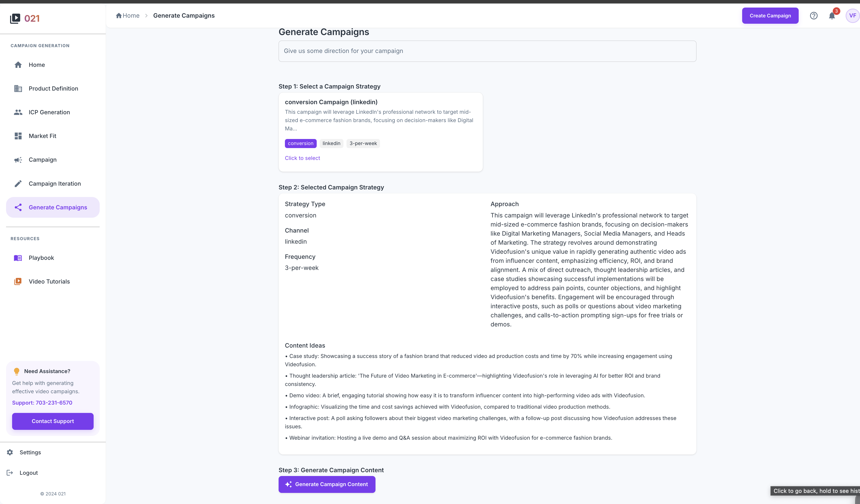Open Campaign Iteration via the pencil icon

18,183
